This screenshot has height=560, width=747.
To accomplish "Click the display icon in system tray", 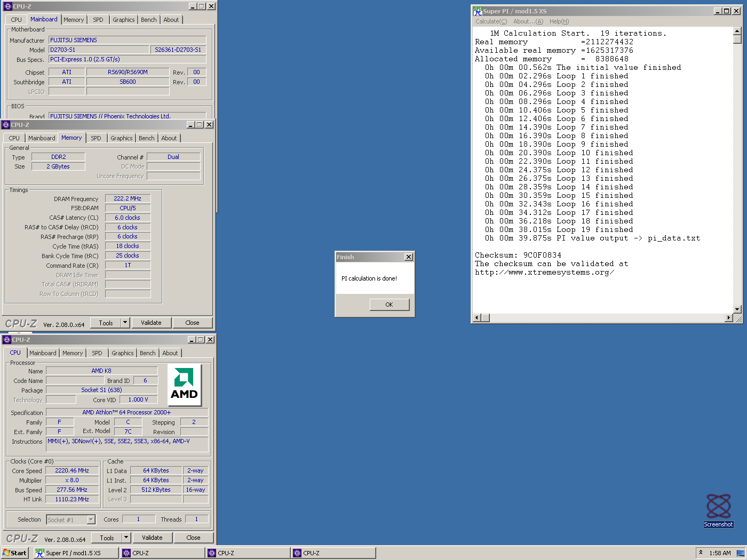I will point(740,553).
